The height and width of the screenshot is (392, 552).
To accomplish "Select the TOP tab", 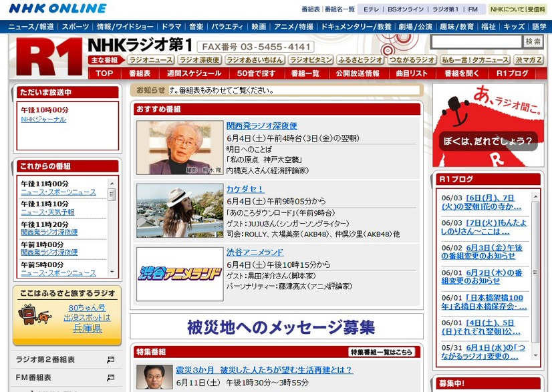I will click(x=104, y=73).
